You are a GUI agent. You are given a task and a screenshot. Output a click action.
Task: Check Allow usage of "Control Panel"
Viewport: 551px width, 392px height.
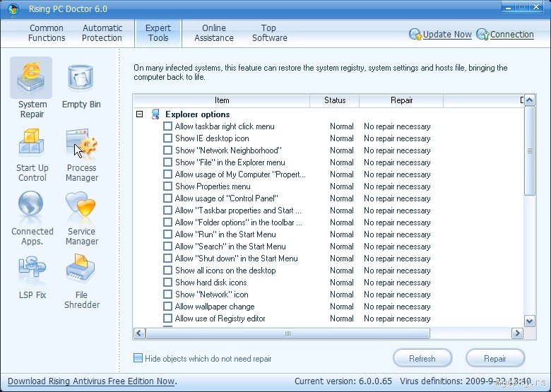point(167,198)
